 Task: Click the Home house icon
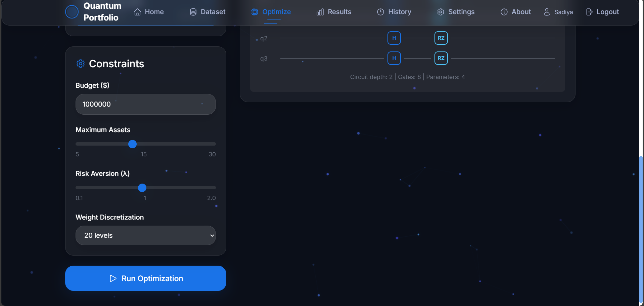coord(137,12)
